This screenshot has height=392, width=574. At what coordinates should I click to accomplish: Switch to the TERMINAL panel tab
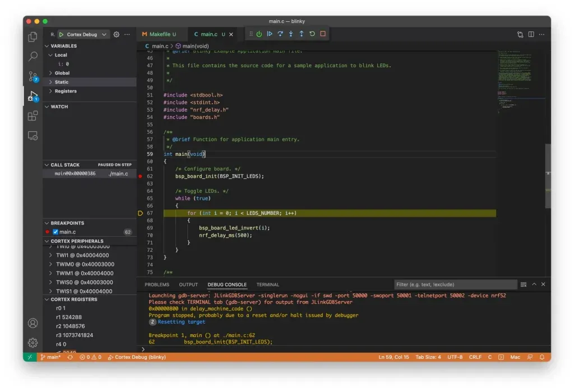[267, 285]
